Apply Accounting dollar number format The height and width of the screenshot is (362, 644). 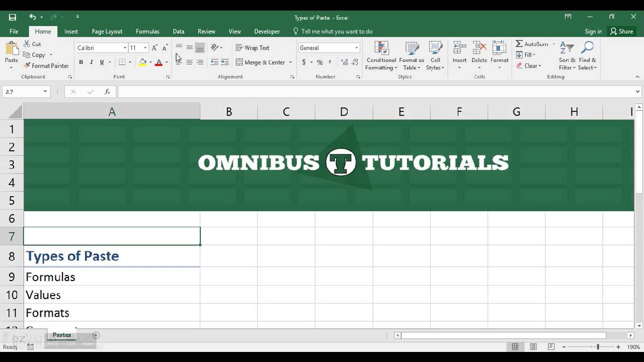(x=304, y=62)
